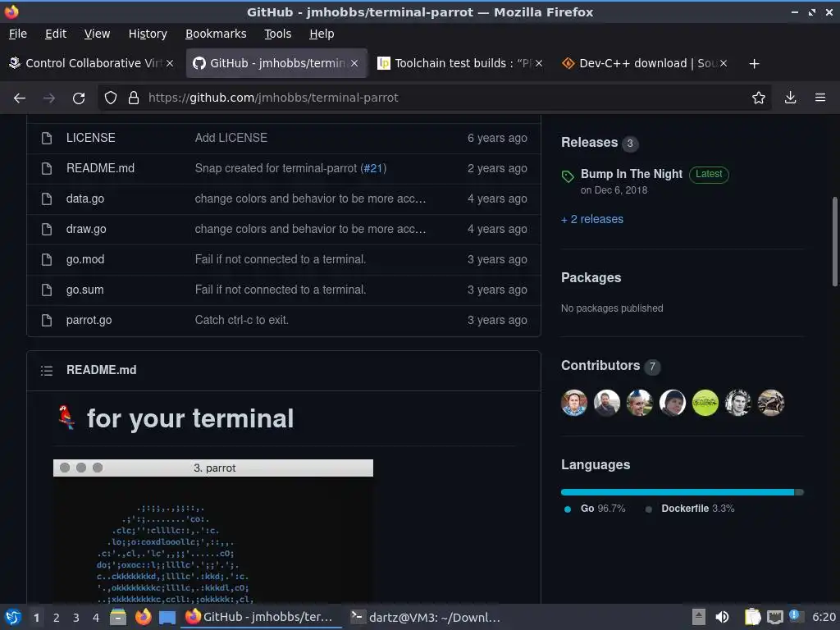This screenshot has height=630, width=840.
Task: Close the Control Collaborative Virt tab
Action: 170,63
